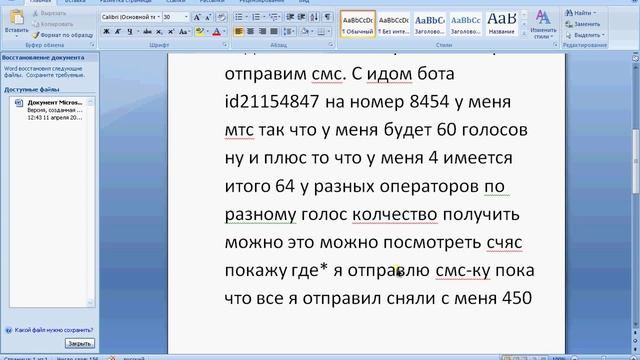Viewport: 640px width, 360px height.
Task: Open the bullets library dropdown arrow
Action: point(246,17)
